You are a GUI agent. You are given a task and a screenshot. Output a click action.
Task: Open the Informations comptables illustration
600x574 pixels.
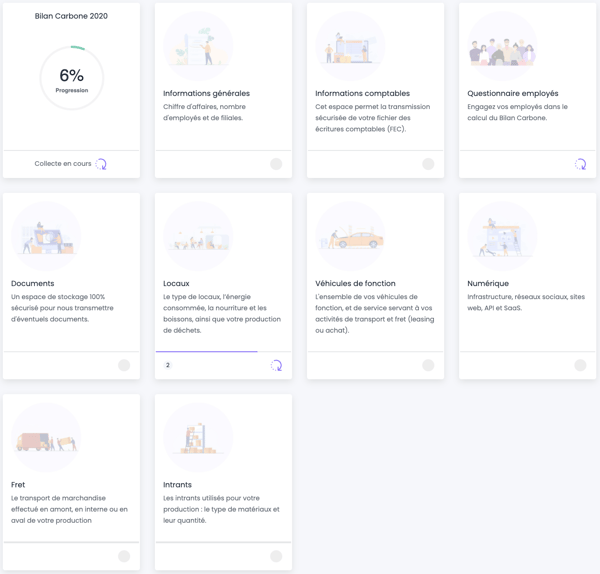tap(350, 46)
